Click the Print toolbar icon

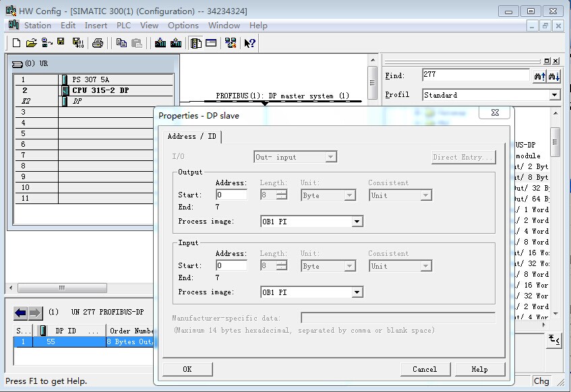coord(98,43)
